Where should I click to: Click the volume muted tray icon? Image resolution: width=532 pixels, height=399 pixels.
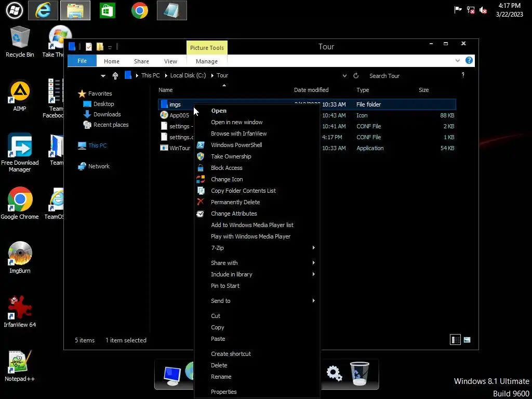483,10
